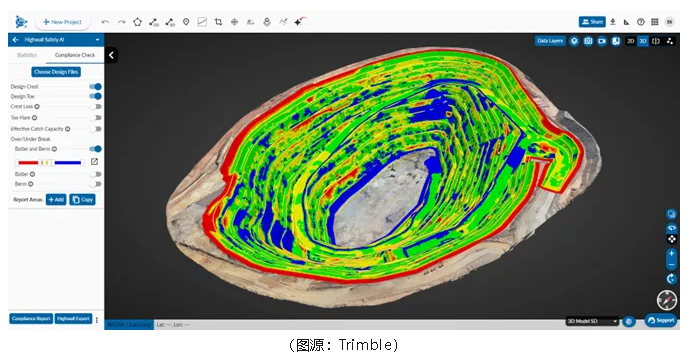
Task: Toggle the Design Crest switch
Action: [95, 87]
